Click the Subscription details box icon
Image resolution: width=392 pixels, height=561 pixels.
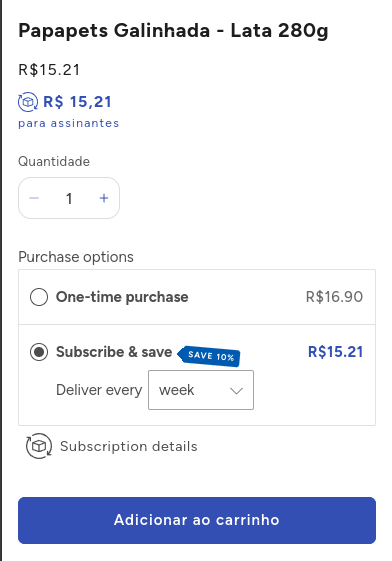coord(39,446)
